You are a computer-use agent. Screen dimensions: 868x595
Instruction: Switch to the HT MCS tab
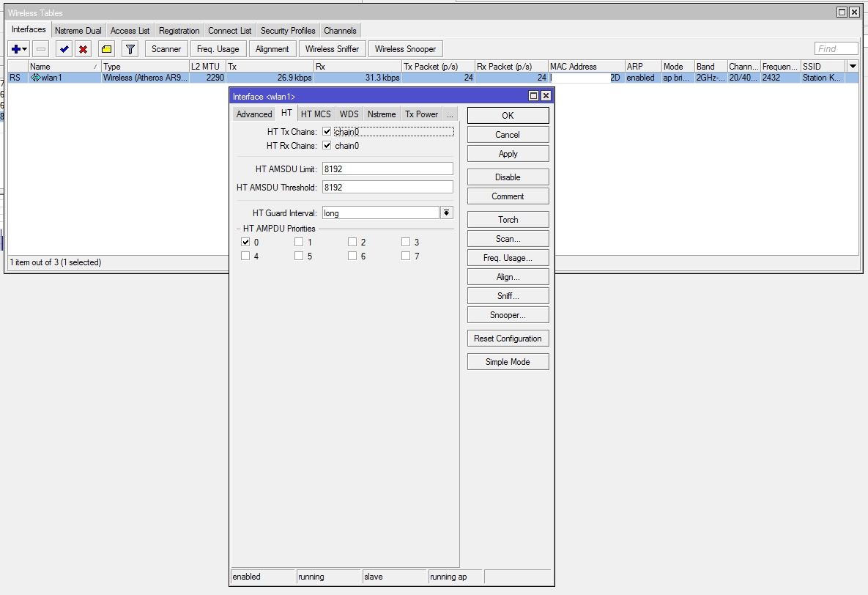tap(316, 114)
